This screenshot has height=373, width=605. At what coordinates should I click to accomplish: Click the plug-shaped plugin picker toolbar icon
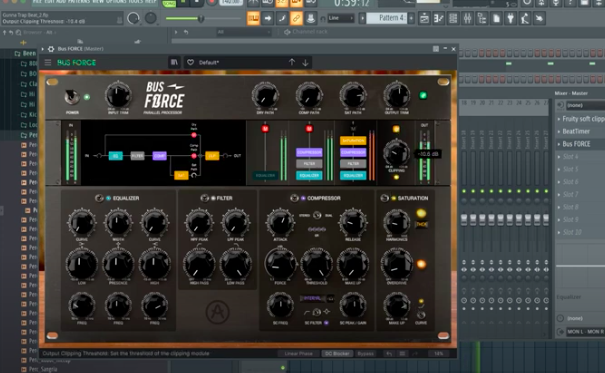[x=510, y=18]
